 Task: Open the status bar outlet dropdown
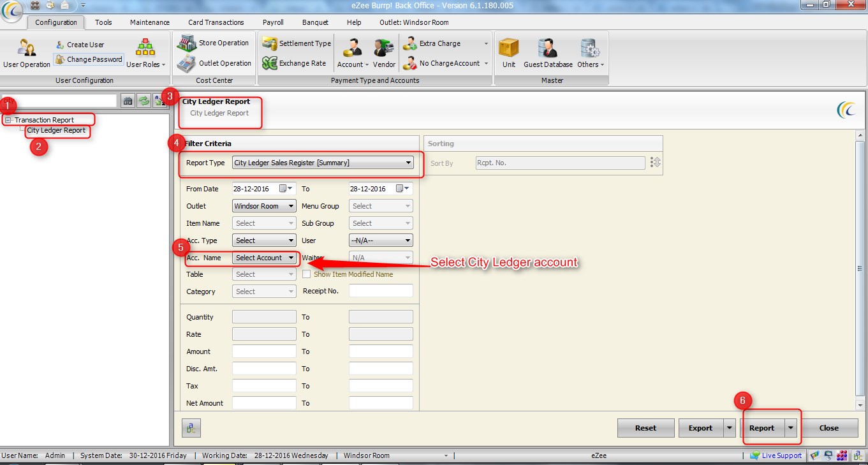pyautogui.click(x=446, y=455)
